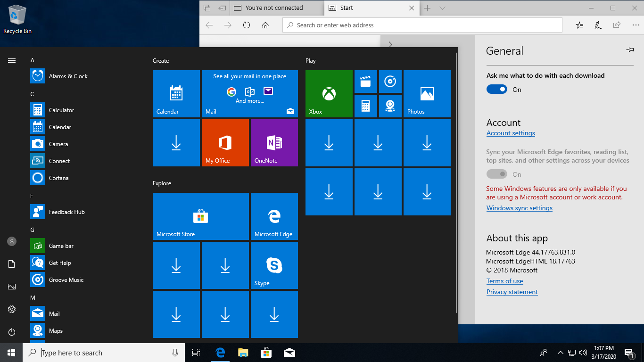Show tabs you've set aside in Edge

click(207, 8)
